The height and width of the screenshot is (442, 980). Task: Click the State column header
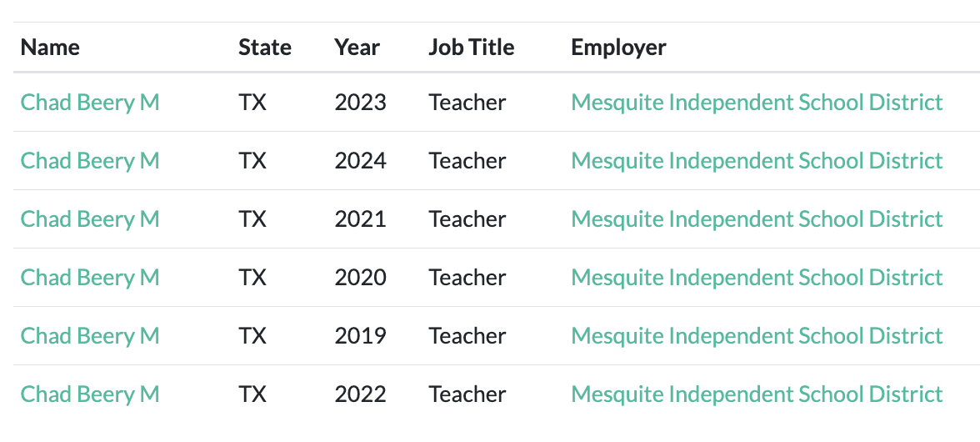(x=264, y=48)
